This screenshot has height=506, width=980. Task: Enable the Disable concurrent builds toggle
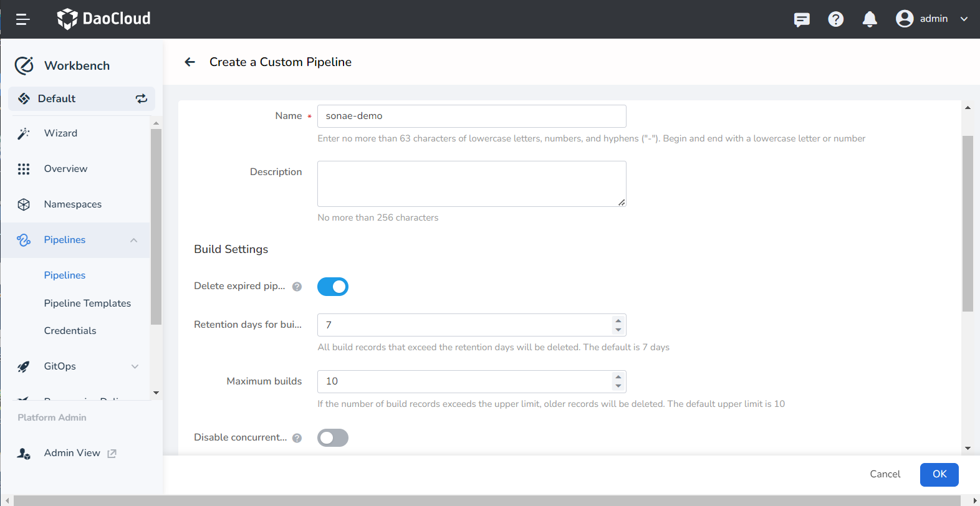coord(333,438)
